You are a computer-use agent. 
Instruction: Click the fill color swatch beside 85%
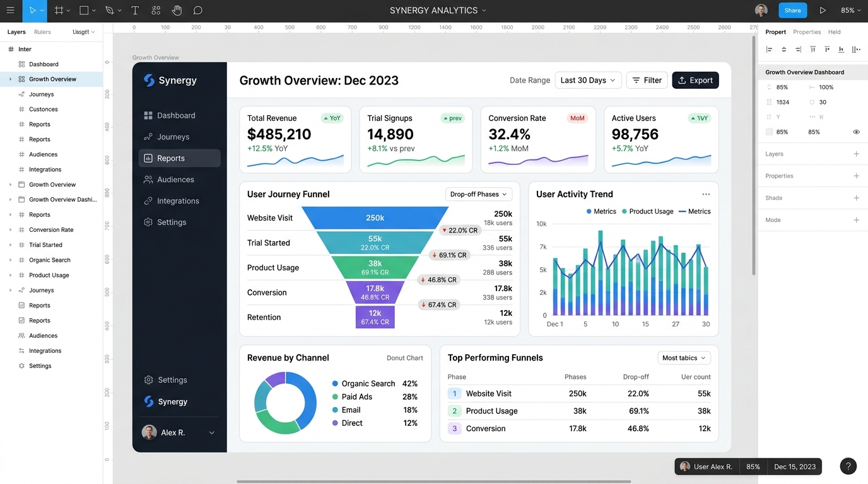pyautogui.click(x=769, y=132)
